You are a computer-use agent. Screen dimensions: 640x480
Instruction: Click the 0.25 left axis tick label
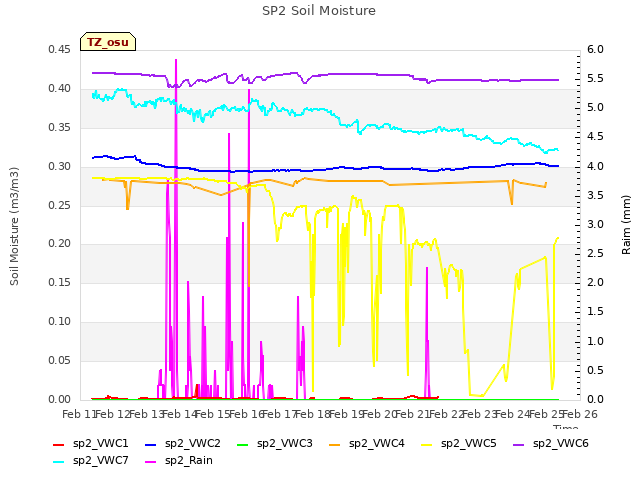(x=59, y=205)
